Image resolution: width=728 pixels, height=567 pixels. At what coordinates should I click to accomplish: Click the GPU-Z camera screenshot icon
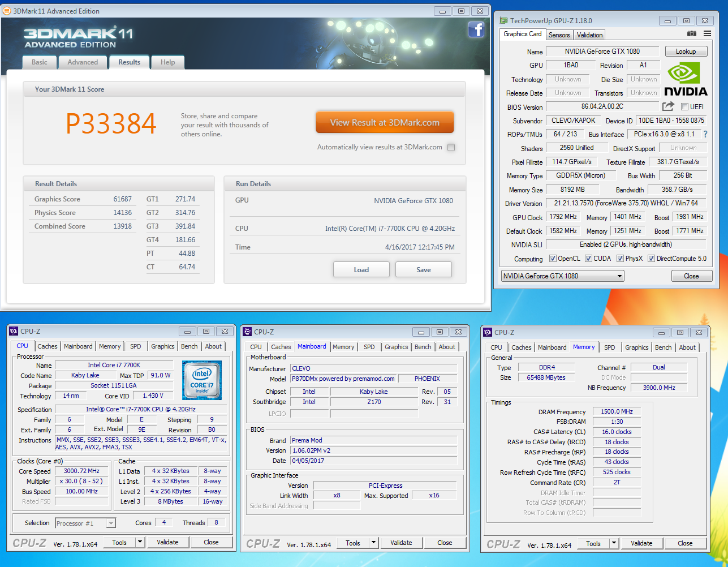(691, 34)
